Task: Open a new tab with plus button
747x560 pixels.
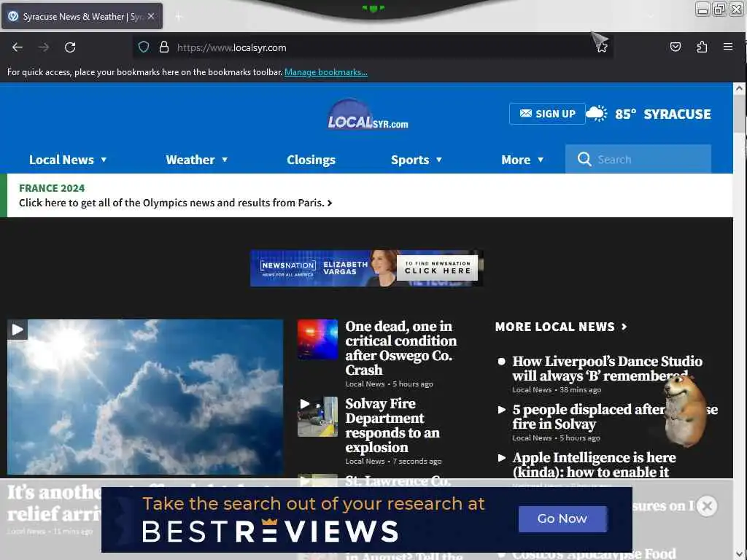Action: tap(178, 17)
